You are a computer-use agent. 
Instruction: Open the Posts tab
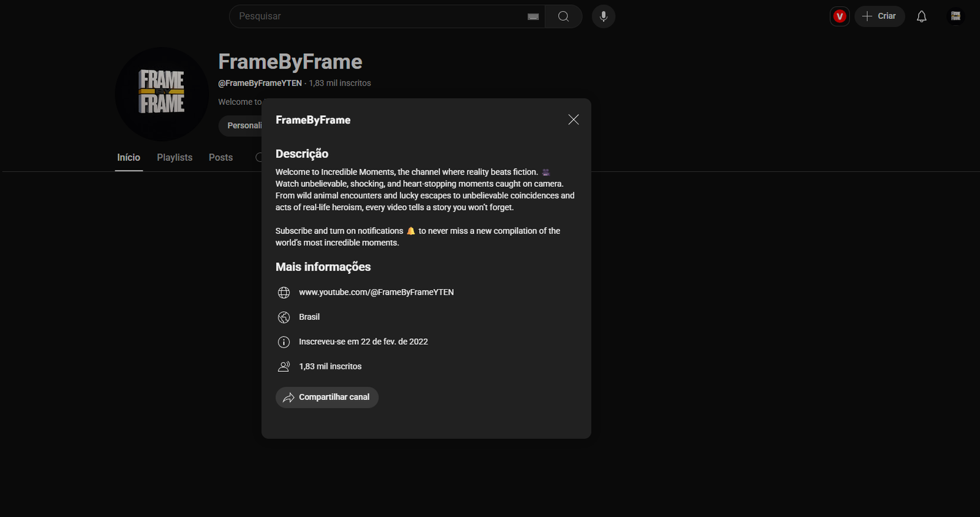(221, 157)
